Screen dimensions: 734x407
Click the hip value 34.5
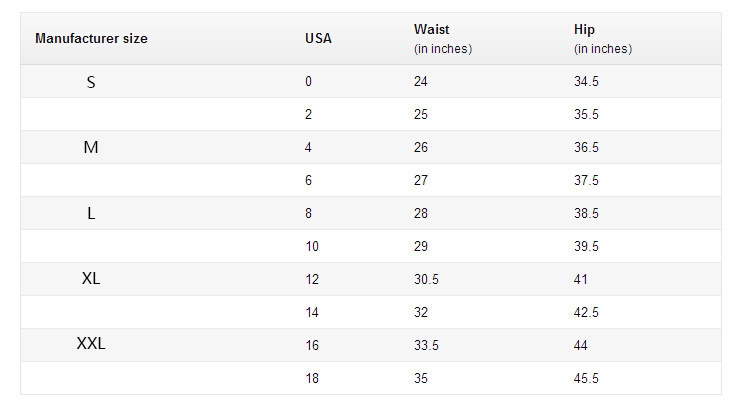click(586, 82)
